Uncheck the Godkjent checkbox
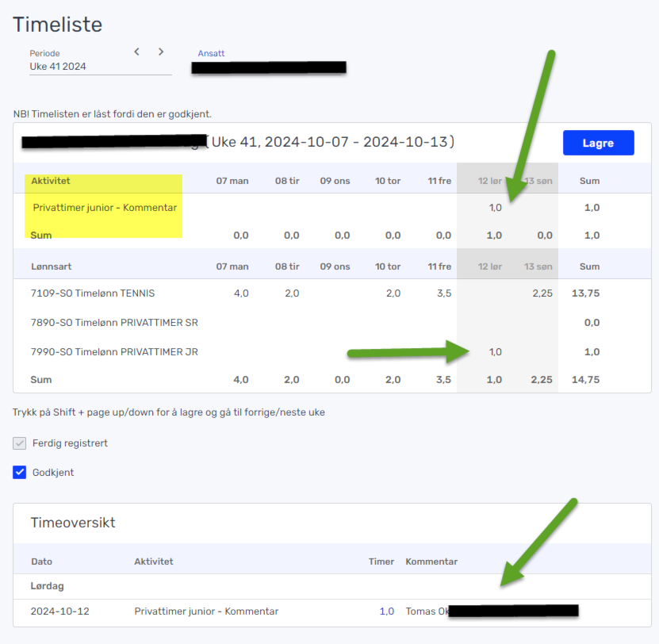 coord(20,473)
